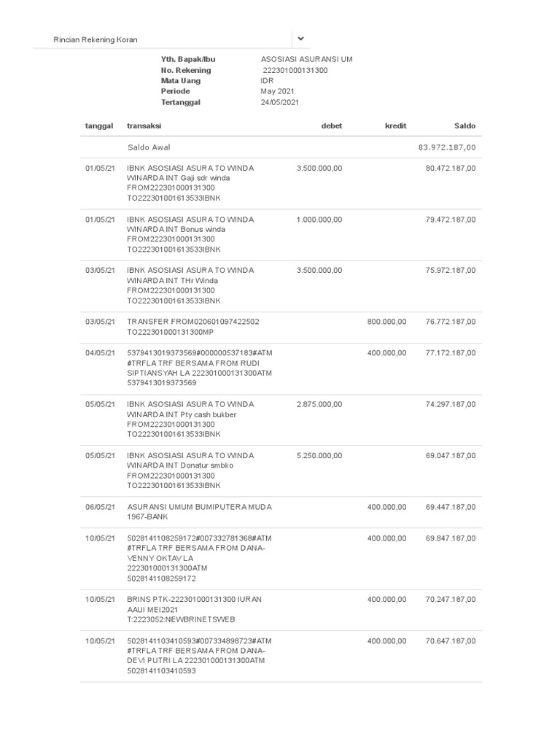Open the Rincian Rekening Koran dropdown field
This screenshot has width=560, height=747.
point(171,39)
